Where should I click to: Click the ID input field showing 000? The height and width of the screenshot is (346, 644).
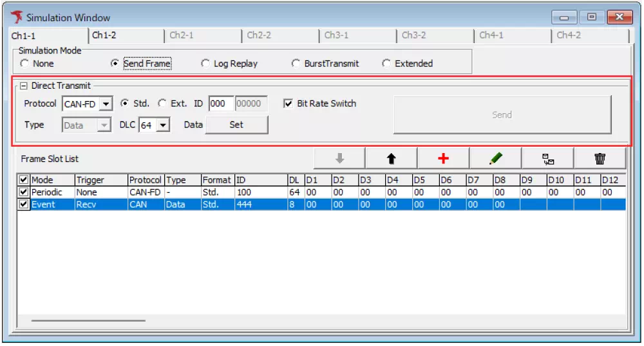[221, 104]
